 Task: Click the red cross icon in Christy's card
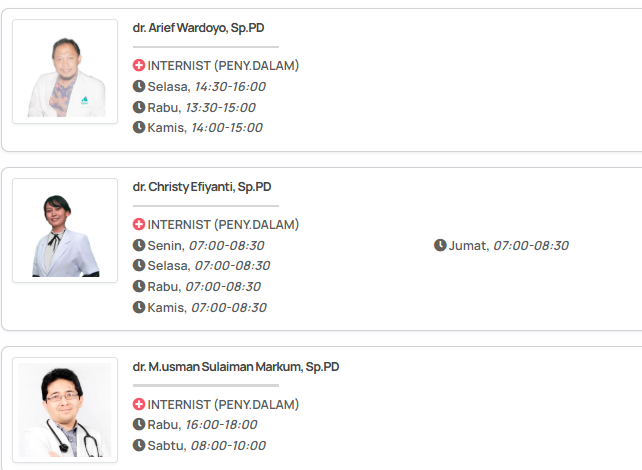139,225
